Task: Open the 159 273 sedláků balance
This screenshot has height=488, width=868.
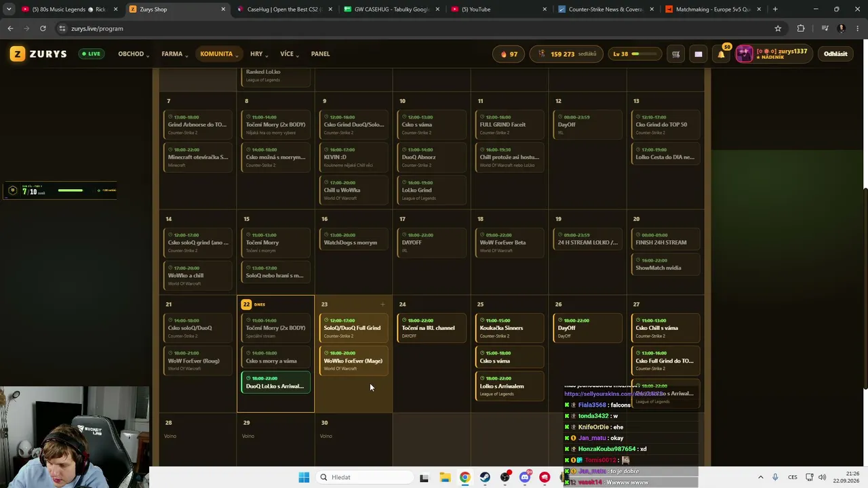Action: [x=567, y=54]
